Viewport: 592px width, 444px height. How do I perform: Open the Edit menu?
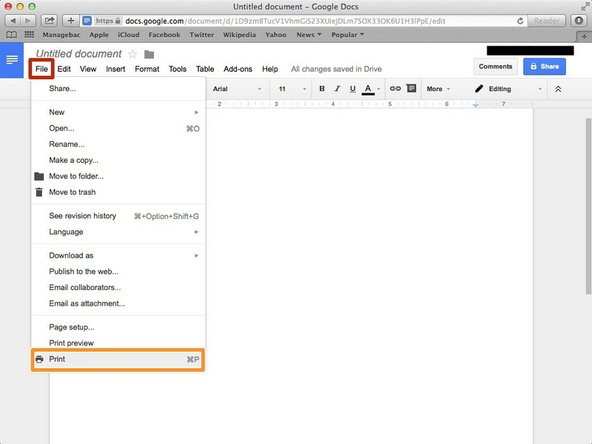click(x=64, y=69)
